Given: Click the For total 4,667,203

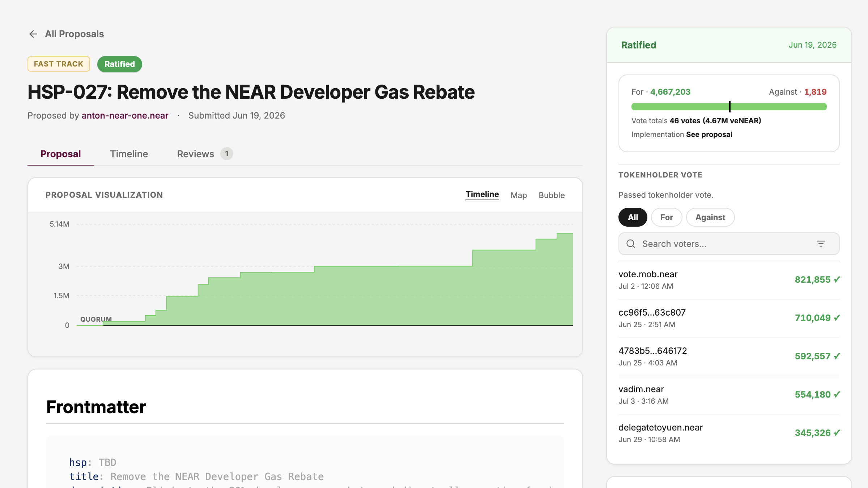Looking at the screenshot, I should [x=671, y=92].
